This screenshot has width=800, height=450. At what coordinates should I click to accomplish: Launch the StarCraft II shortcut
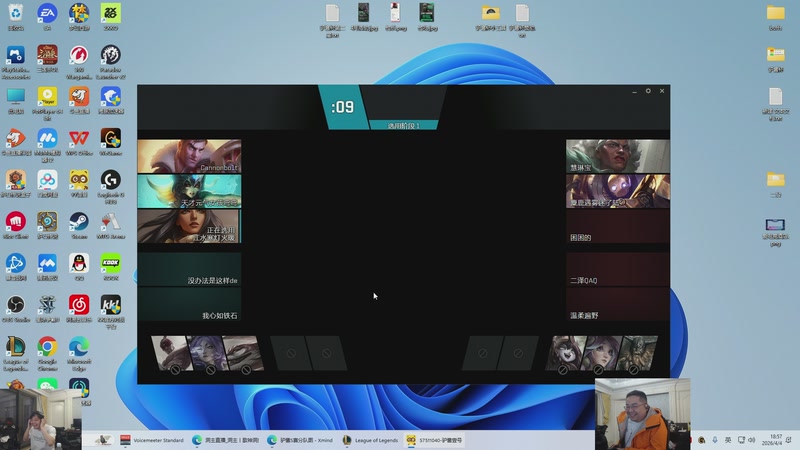click(47, 308)
